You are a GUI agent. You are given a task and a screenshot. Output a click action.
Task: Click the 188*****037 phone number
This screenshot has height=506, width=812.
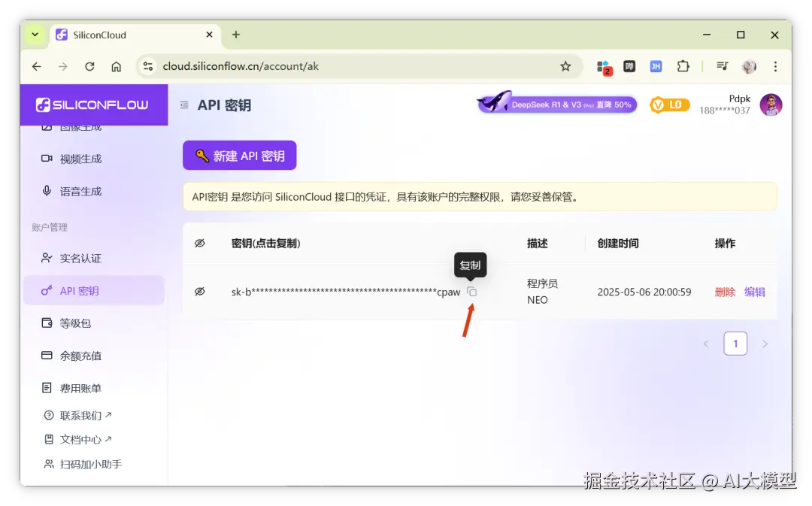[x=725, y=111]
